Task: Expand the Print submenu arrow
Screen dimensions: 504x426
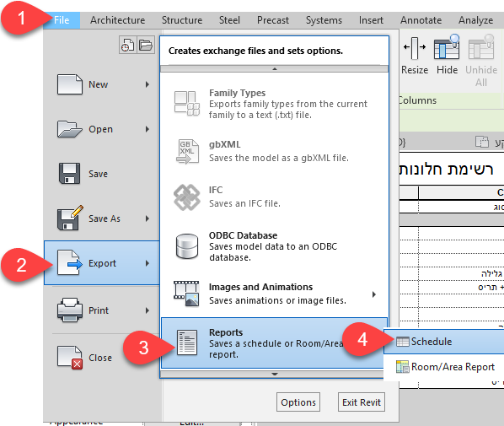Action: tap(147, 310)
